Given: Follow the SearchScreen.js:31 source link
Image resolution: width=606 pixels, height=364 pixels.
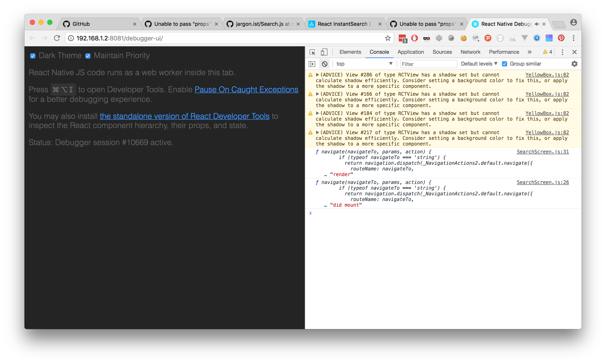Looking at the screenshot, I should click(543, 152).
